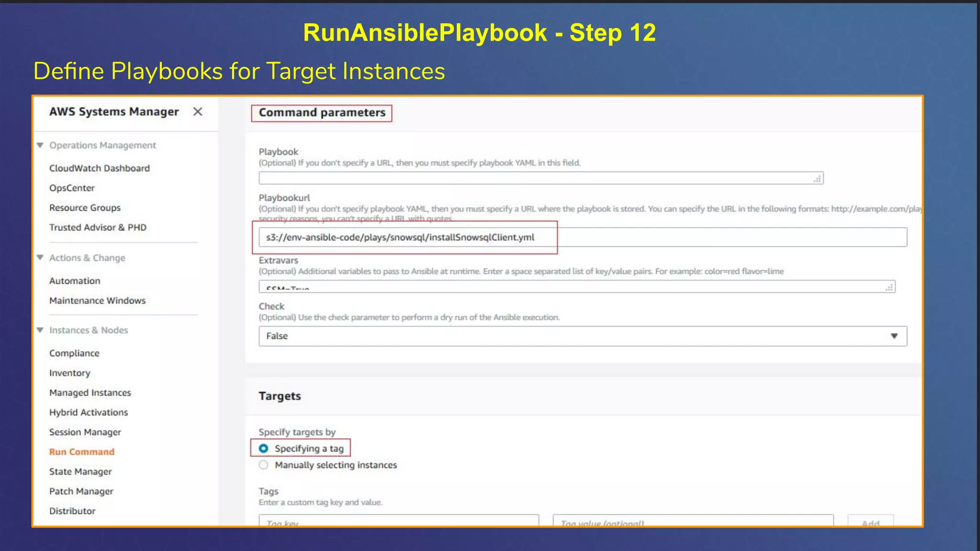980x551 pixels.
Task: Open Automation page
Action: pyautogui.click(x=75, y=281)
